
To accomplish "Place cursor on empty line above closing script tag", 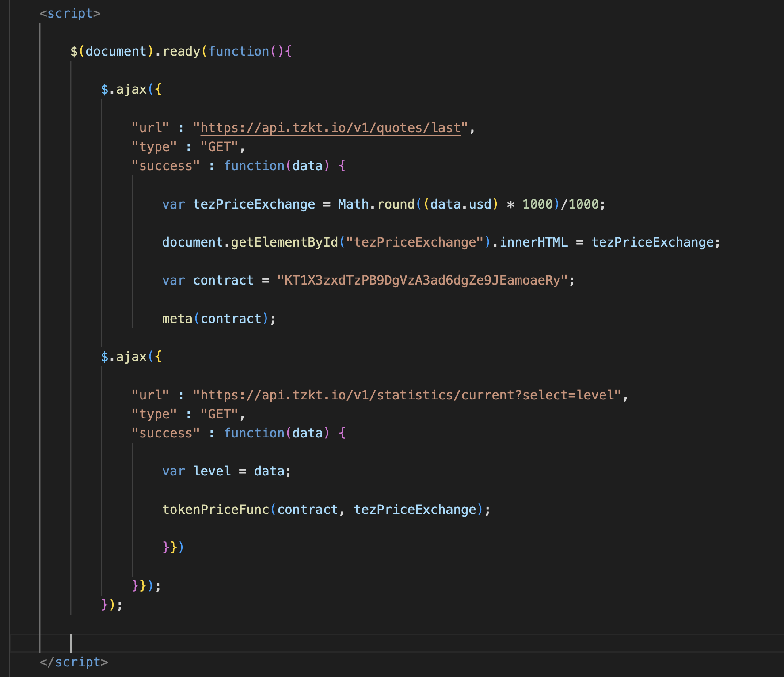I will pyautogui.click(x=265, y=643).
